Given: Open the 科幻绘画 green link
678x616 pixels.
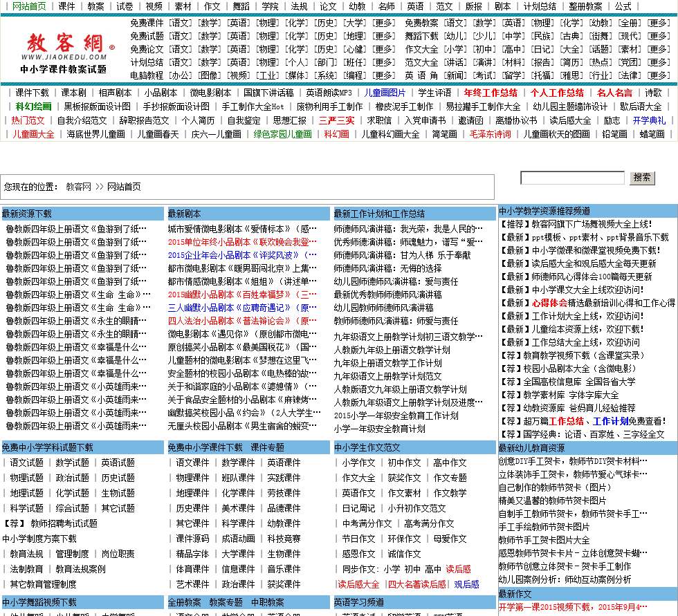Looking at the screenshot, I should [33, 106].
